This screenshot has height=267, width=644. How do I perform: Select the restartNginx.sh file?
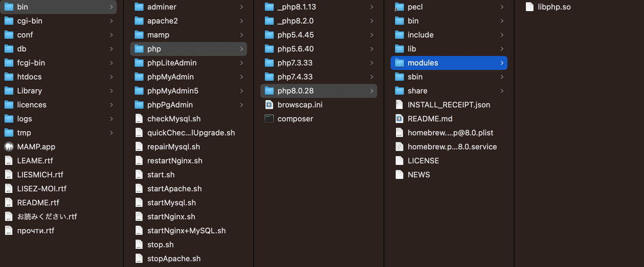point(174,161)
